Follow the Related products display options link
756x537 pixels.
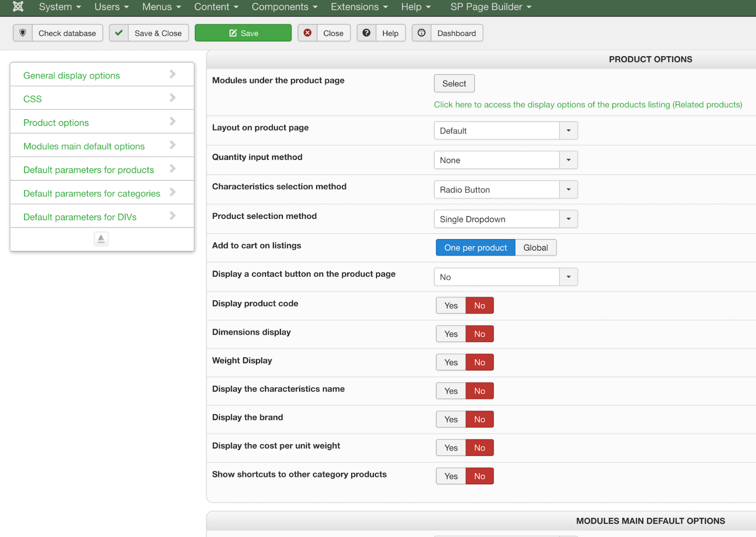(588, 104)
